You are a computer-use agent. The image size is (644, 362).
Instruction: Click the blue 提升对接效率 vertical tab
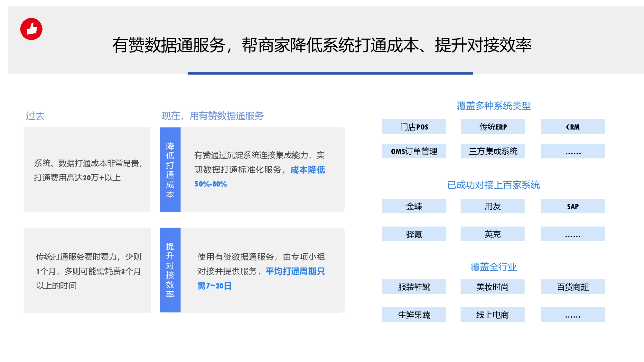(x=170, y=270)
